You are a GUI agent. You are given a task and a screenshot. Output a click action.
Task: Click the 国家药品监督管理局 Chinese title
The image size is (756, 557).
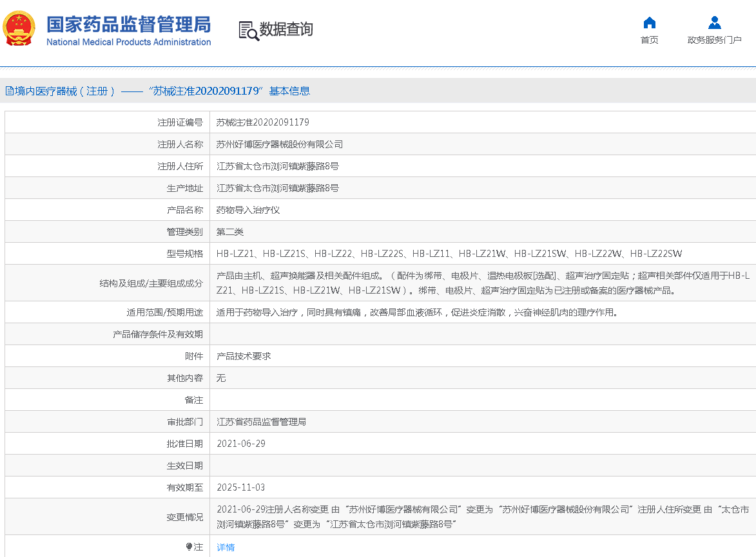coord(128,24)
